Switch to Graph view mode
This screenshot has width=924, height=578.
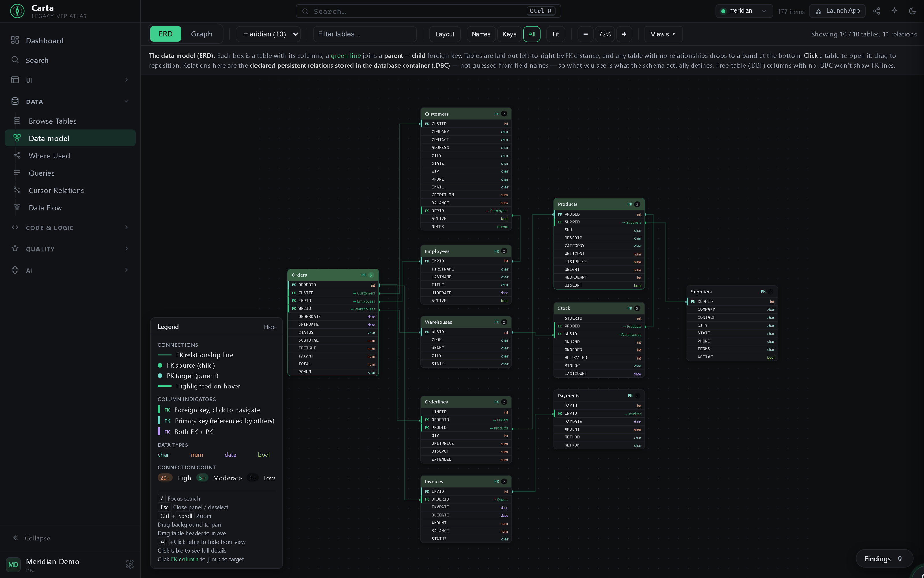(x=201, y=34)
